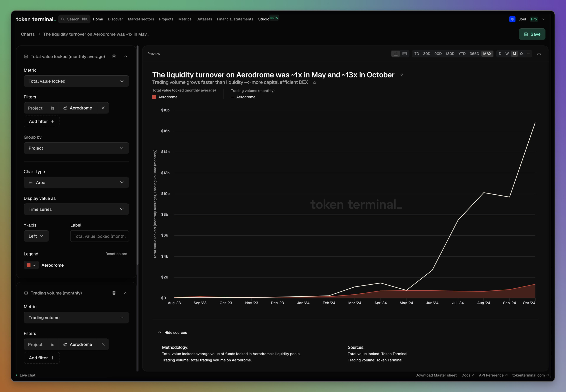Click the delete metric trash icon for trading volume
Image resolution: width=566 pixels, height=392 pixels.
(x=113, y=293)
